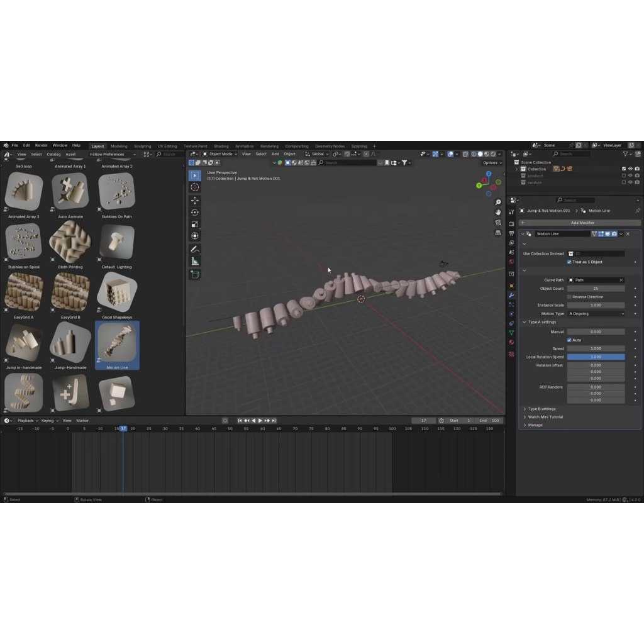Viewport: 644px width, 644px height.
Task: Click the Local Rotation Speed slider
Action: coord(596,357)
